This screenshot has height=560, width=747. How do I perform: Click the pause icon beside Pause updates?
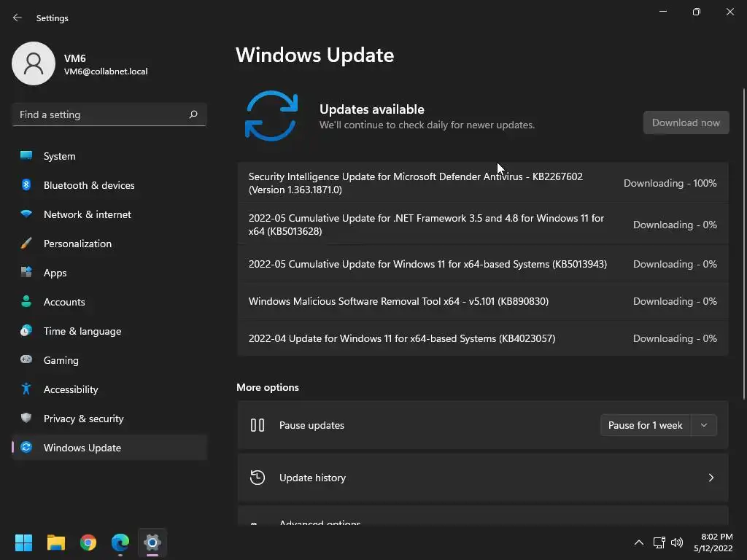click(x=258, y=425)
